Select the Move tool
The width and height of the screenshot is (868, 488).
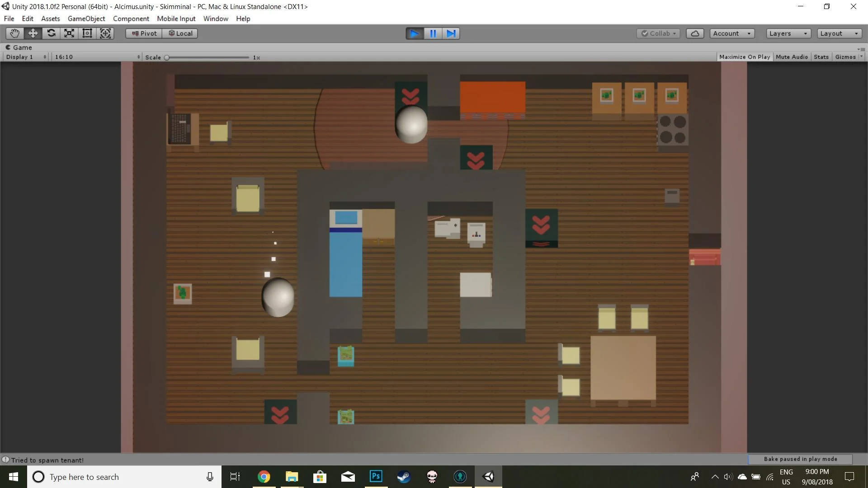click(33, 33)
